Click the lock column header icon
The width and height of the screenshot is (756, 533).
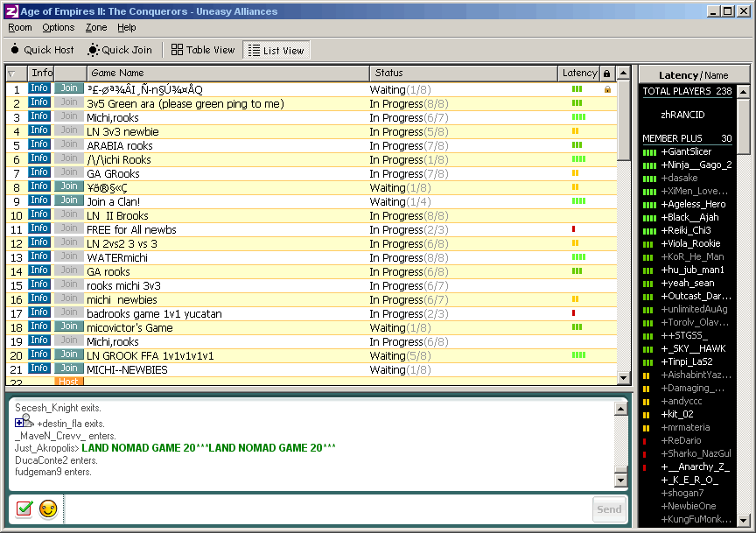[607, 74]
